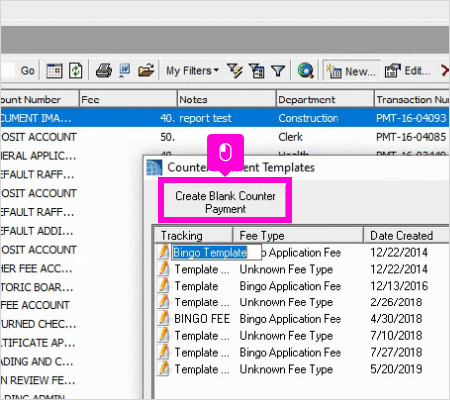
Task: Click the Go button
Action: [27, 71]
